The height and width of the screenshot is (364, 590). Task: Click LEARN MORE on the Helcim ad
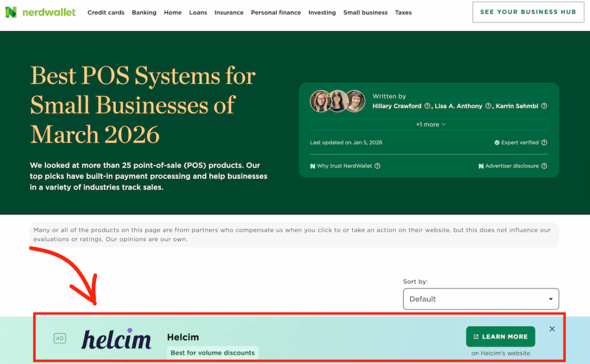500,336
